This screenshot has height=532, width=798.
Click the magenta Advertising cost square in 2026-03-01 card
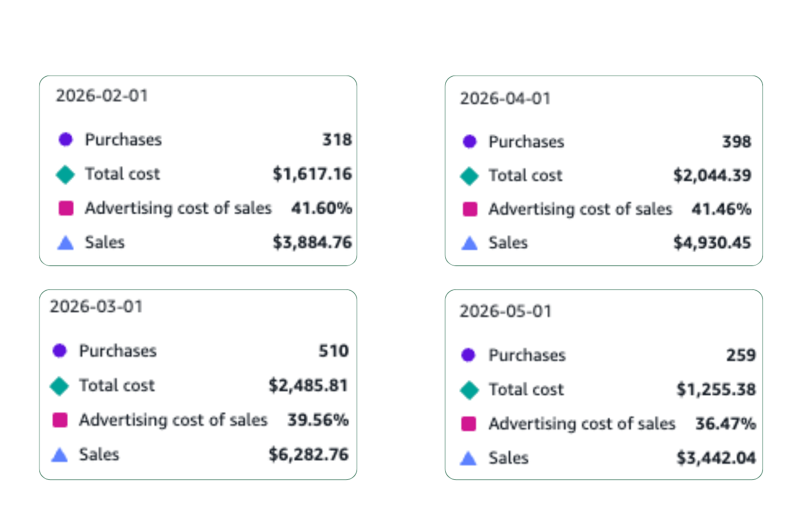coord(60,420)
